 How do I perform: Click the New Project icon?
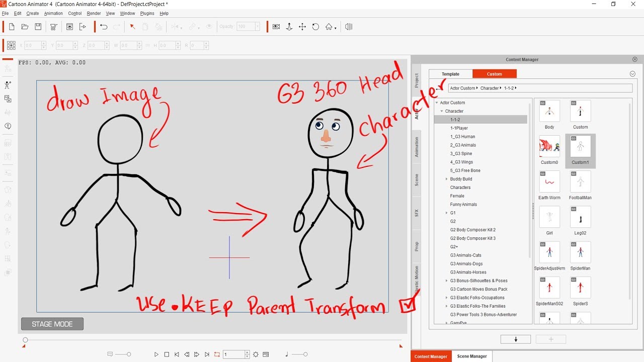pyautogui.click(x=12, y=27)
